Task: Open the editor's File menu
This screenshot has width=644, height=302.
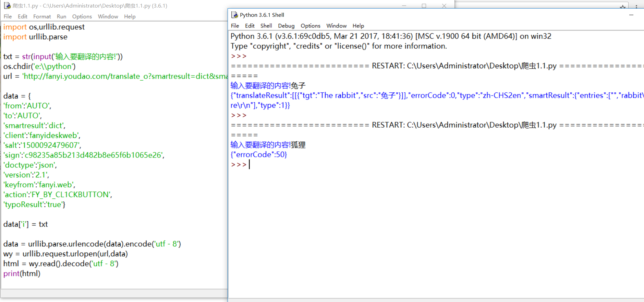Action: click(8, 16)
